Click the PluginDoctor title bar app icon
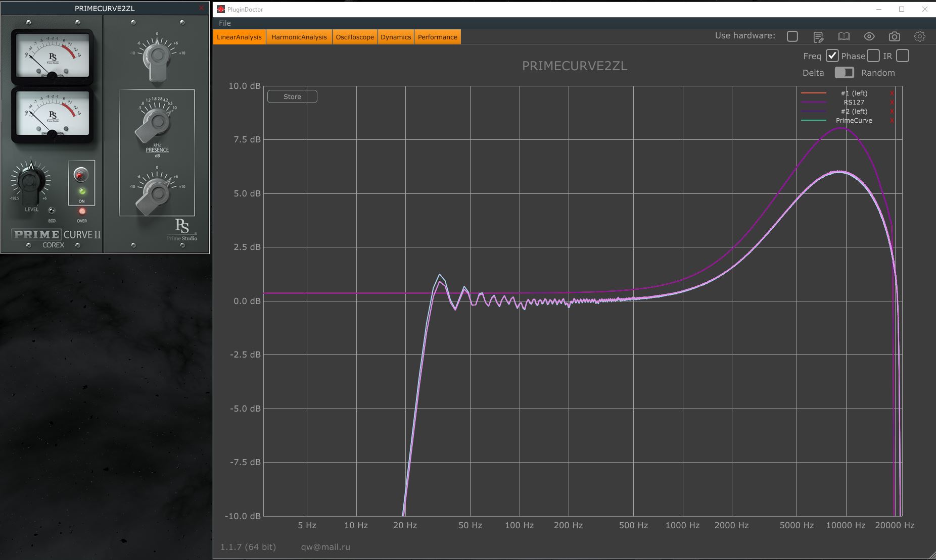The width and height of the screenshot is (936, 560). (221, 9)
